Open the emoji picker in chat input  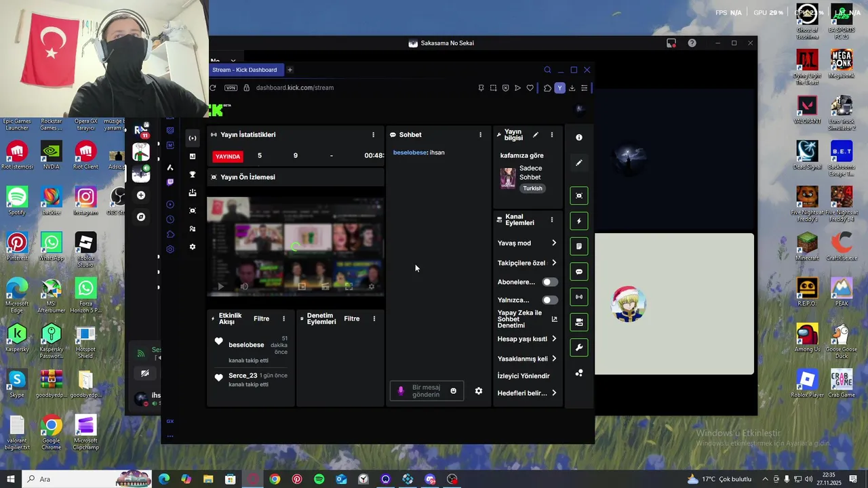pyautogui.click(x=454, y=391)
